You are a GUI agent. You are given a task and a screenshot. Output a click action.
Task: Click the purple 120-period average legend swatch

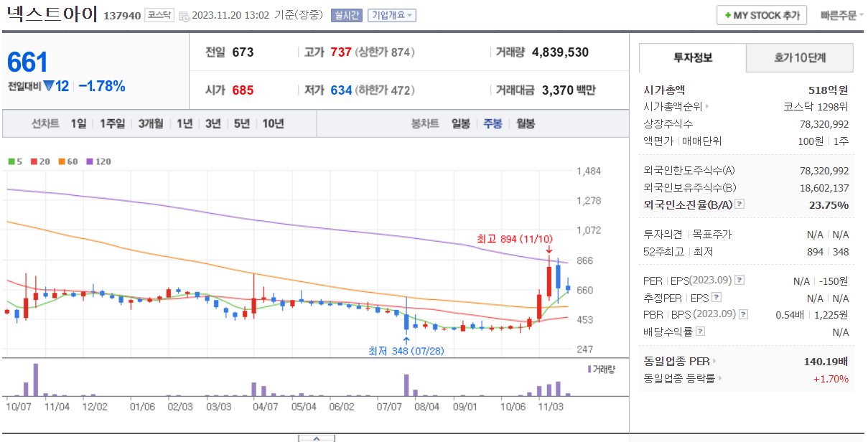click(90, 161)
